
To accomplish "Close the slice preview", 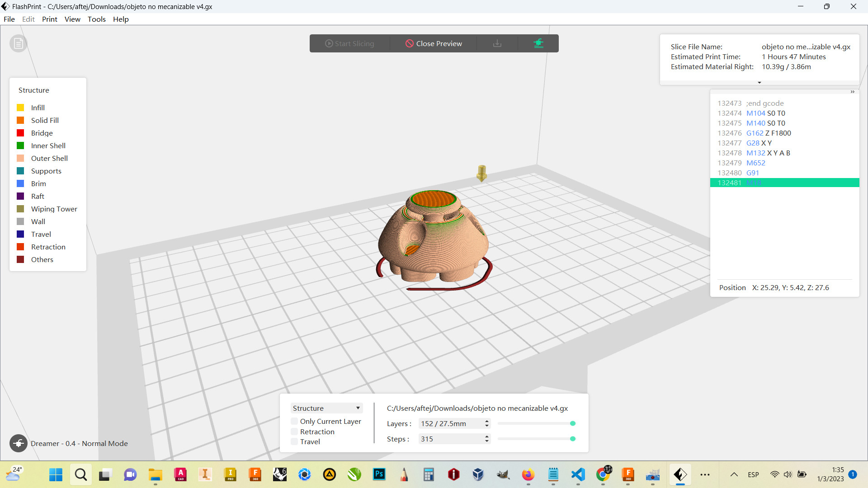I will [434, 43].
